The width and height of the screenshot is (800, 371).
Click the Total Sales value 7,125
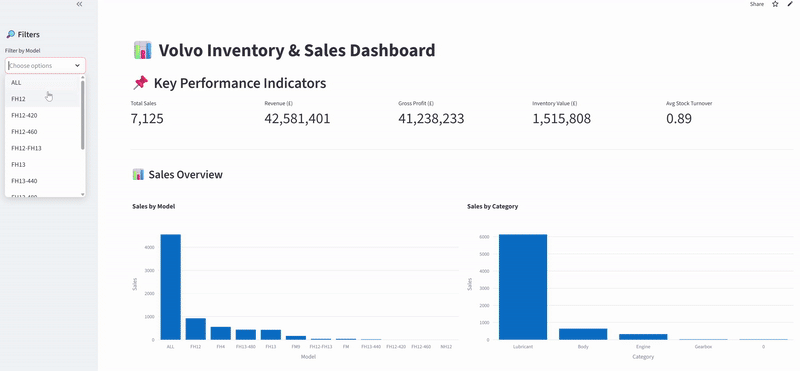point(147,119)
